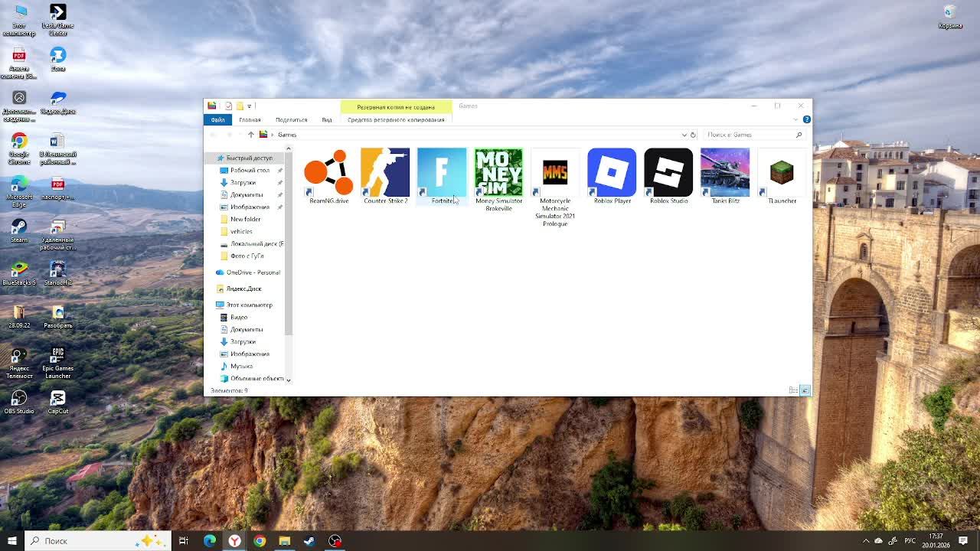Expand the ribbon with the chevron
This screenshot has height=551, width=980.
pyautogui.click(x=795, y=119)
